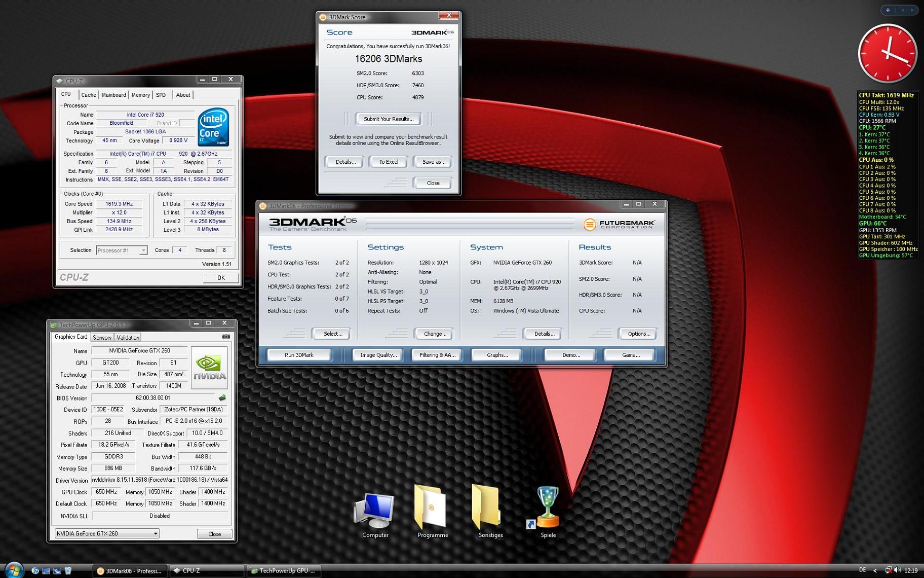Click Submit Your Results button
Viewport: 924px width, 578px height.
tap(388, 119)
